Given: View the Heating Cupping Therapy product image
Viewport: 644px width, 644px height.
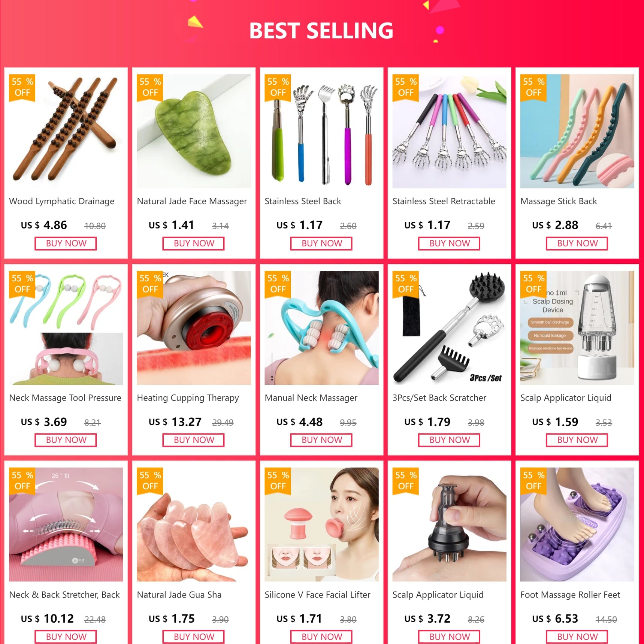Looking at the screenshot, I should (194, 328).
